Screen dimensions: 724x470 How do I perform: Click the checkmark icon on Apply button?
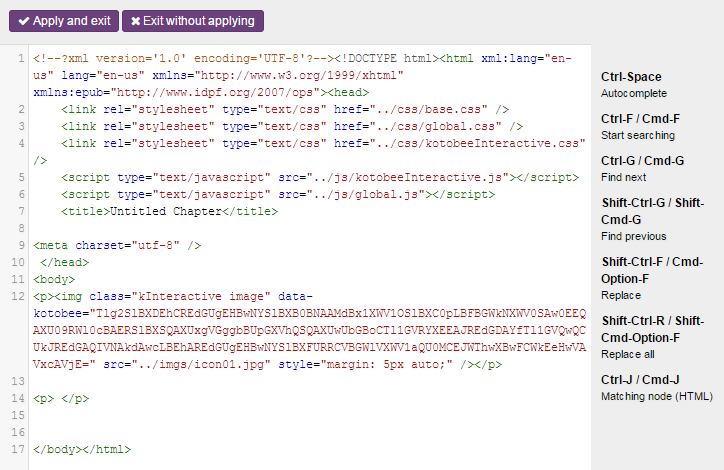pyautogui.click(x=24, y=21)
